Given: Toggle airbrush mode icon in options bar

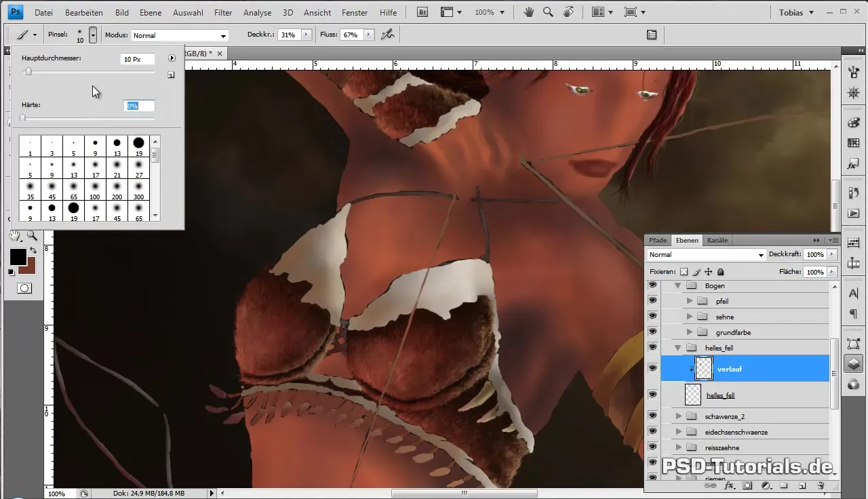Looking at the screenshot, I should point(388,35).
